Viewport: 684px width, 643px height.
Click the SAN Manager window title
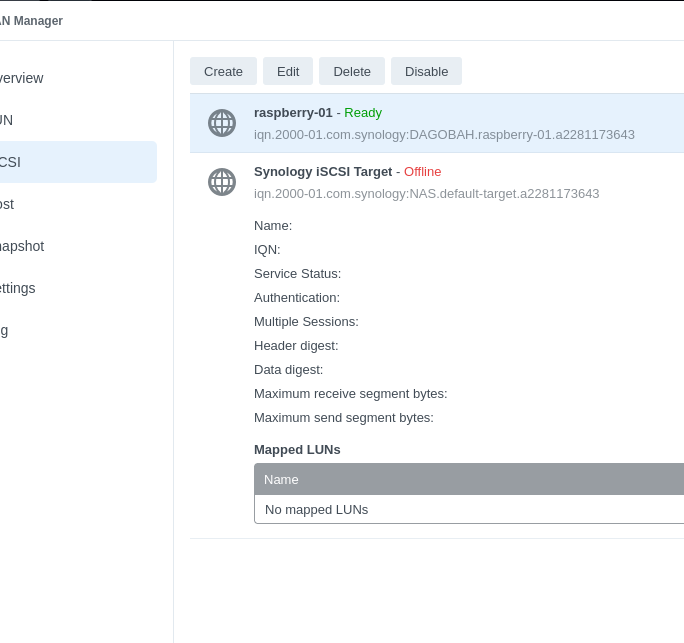tap(31, 21)
